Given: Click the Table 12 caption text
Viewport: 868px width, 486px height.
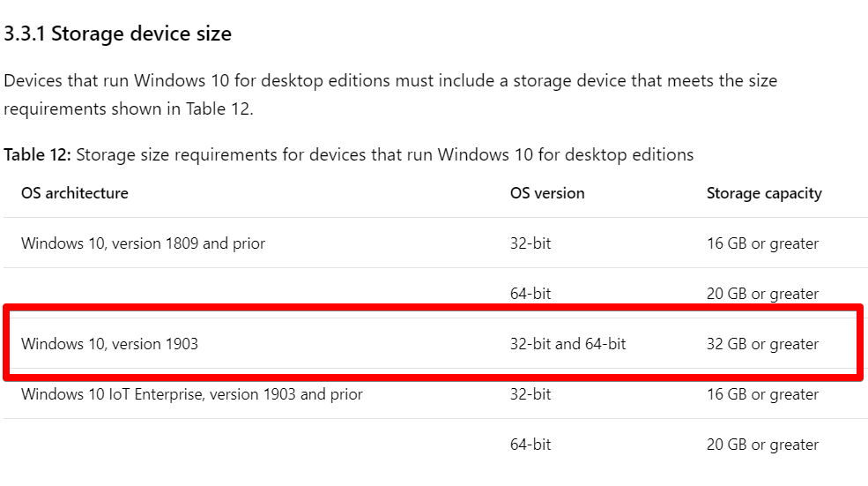Looking at the screenshot, I should click(x=348, y=154).
